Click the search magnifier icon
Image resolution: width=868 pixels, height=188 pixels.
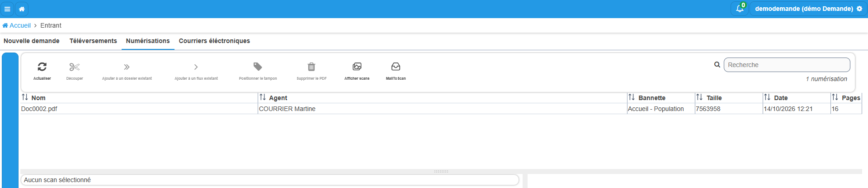tap(717, 65)
